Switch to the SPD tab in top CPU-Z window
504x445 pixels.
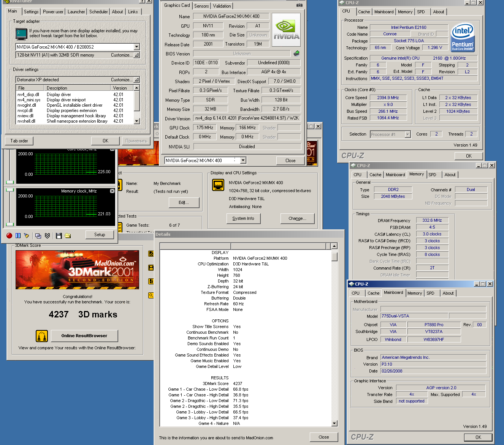pos(421,12)
